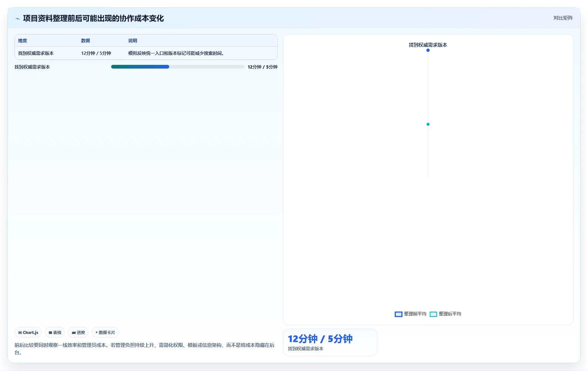Toggle the 整理前平均 legend item
The width and height of the screenshot is (588, 371).
[x=411, y=314]
